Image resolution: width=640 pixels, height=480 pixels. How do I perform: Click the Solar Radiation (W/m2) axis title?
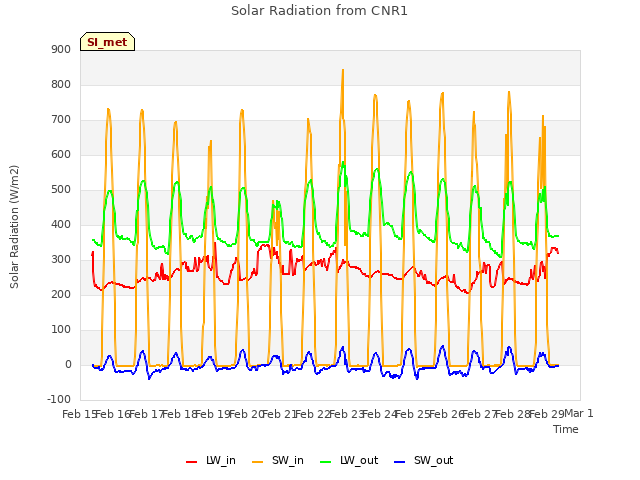pyautogui.click(x=14, y=227)
